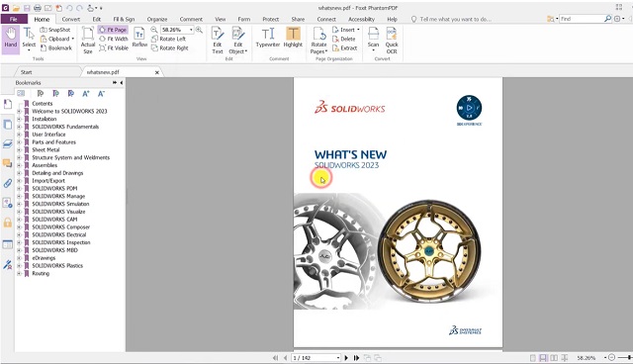Viewport: 633px width, 364px height.
Task: Select the Typewriter tool
Action: tap(268, 38)
